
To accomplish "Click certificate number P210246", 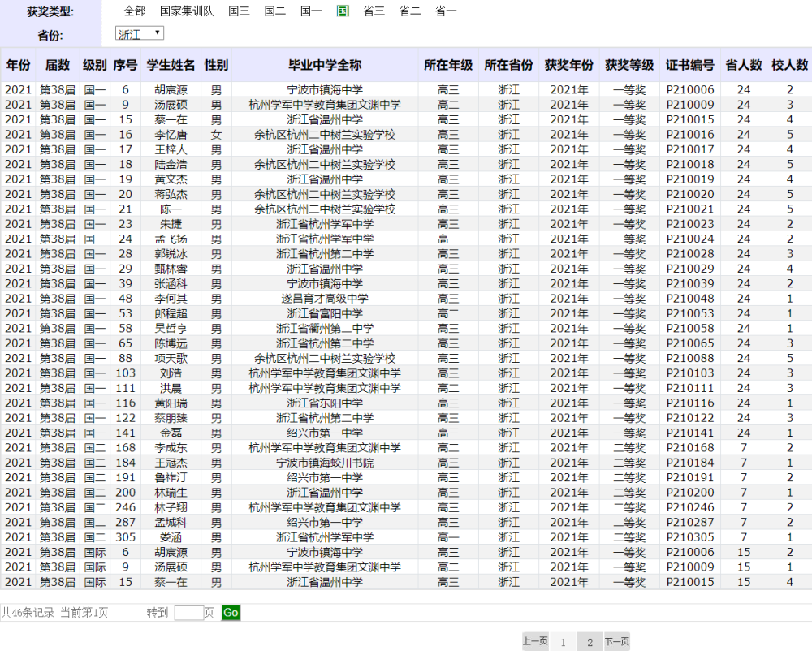I will click(690, 507).
